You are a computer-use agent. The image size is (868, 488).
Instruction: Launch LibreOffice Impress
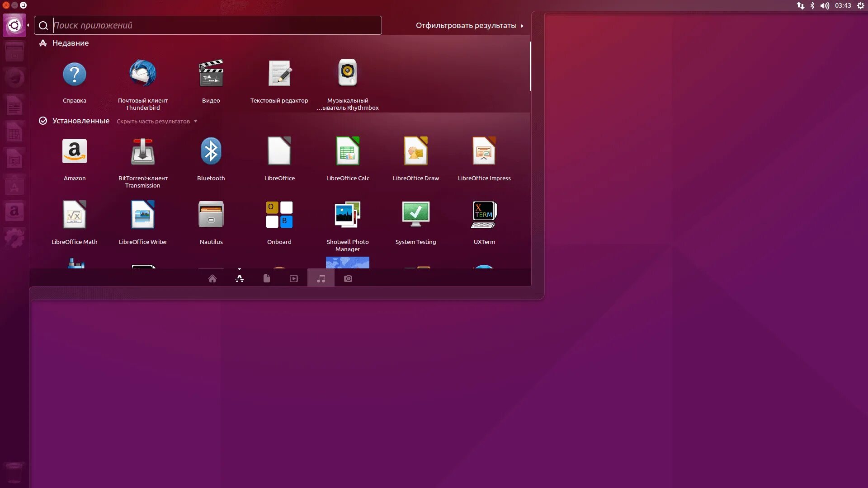(484, 151)
